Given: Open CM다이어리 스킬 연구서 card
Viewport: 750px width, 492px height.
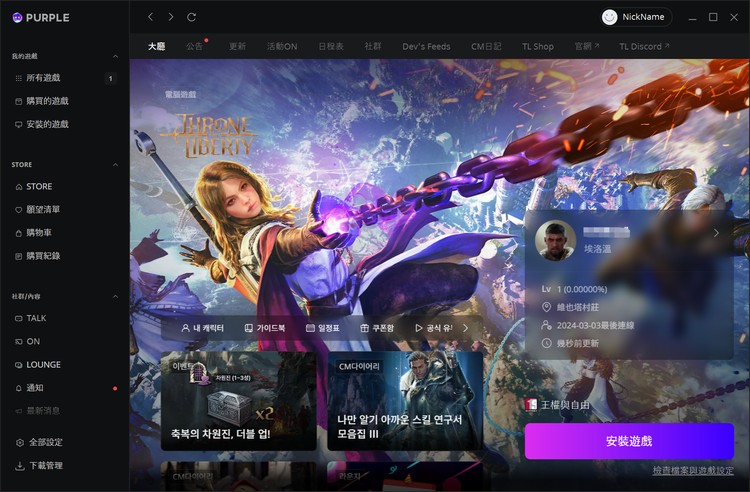Looking at the screenshot, I should 405,401.
